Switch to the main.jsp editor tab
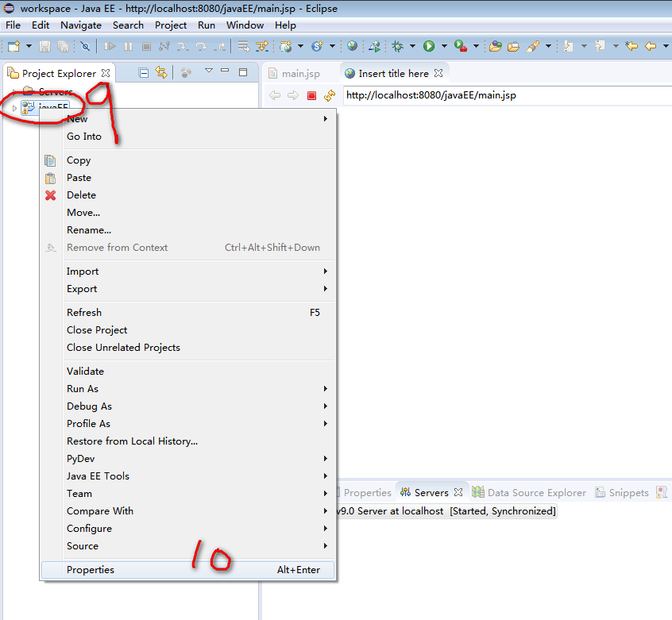 295,74
